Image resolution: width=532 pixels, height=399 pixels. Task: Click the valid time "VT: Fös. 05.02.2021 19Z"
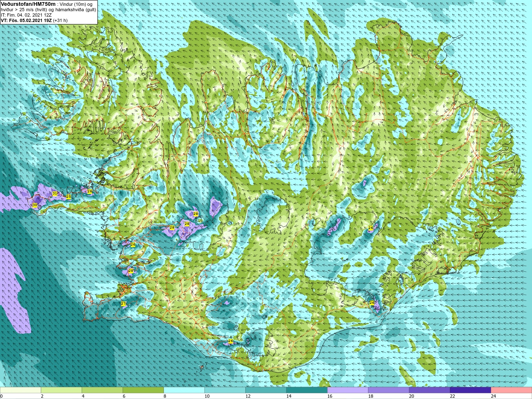tap(26, 20)
